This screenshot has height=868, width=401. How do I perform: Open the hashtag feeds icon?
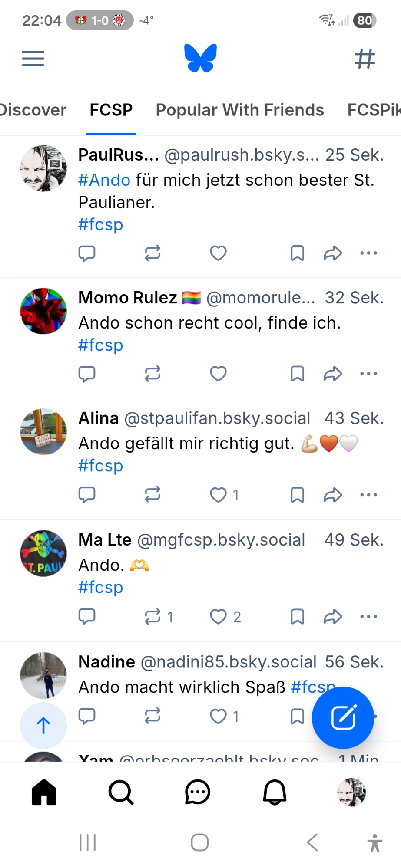click(x=365, y=59)
